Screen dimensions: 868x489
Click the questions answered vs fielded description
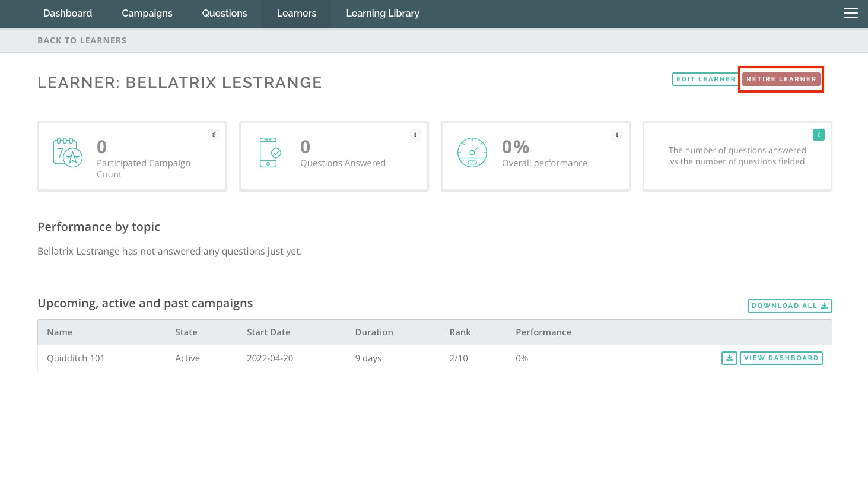[737, 156]
